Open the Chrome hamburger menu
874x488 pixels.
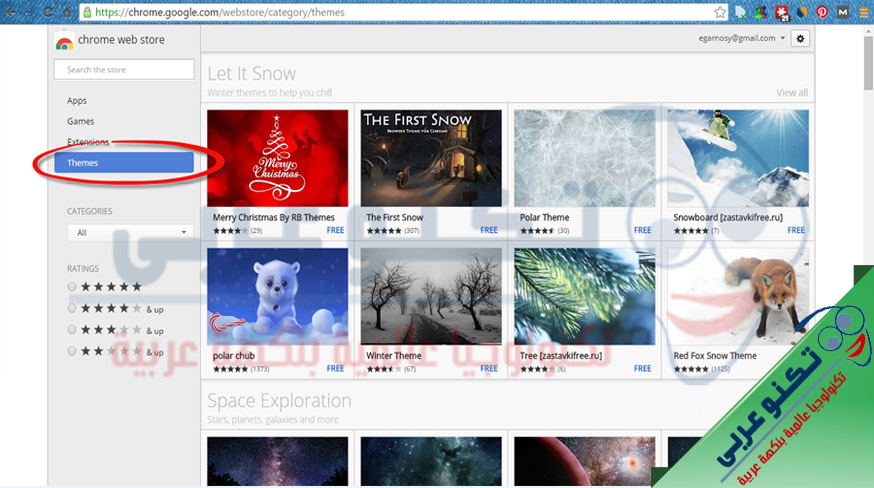pyautogui.click(x=863, y=12)
